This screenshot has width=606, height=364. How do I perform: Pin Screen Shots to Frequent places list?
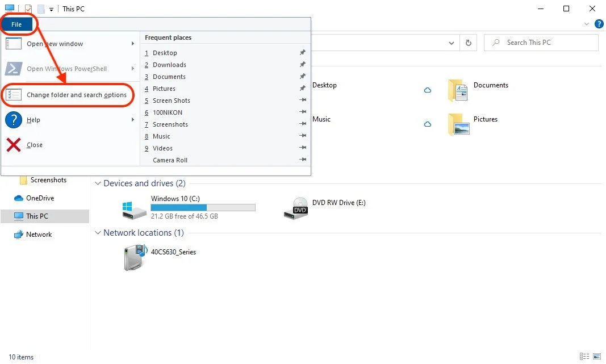click(302, 101)
